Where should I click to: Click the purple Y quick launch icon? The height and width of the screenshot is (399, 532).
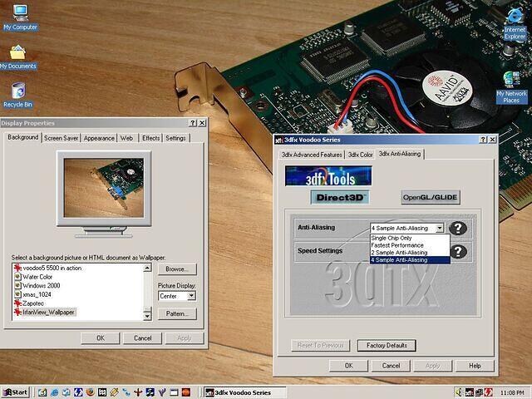coord(162,392)
